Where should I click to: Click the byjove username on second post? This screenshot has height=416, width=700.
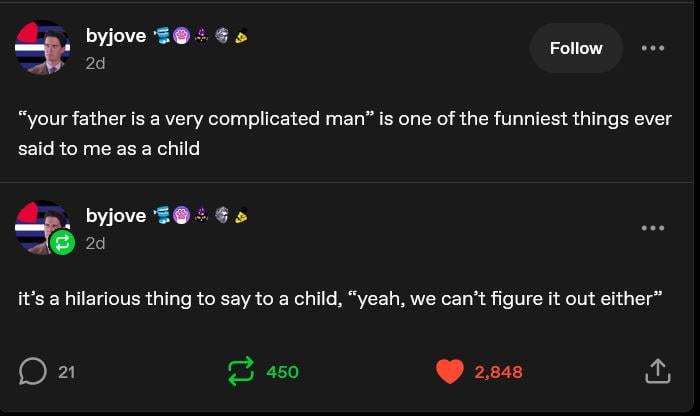point(115,215)
